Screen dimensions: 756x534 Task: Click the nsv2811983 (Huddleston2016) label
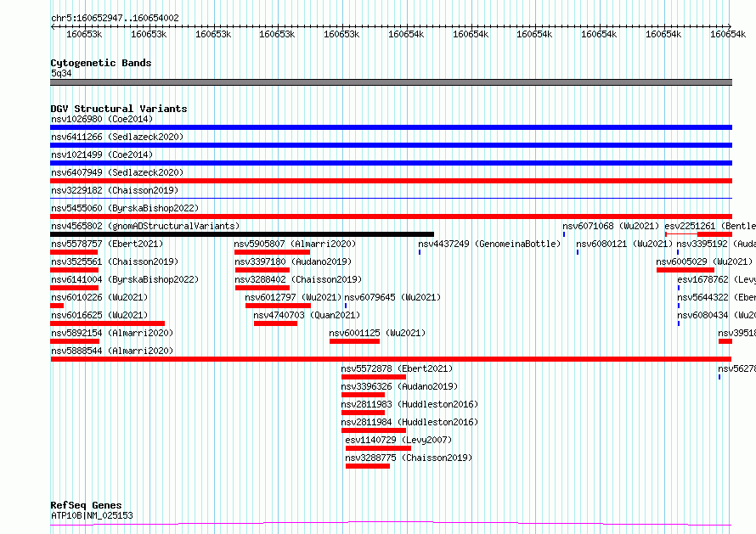pyautogui.click(x=409, y=404)
